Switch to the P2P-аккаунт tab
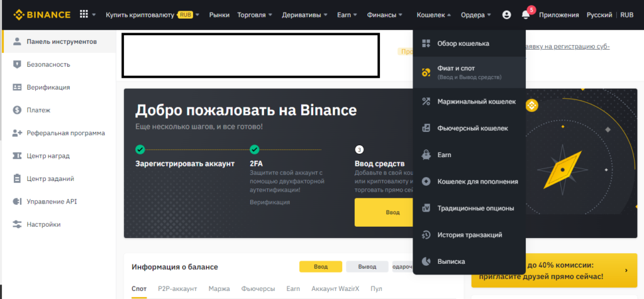The image size is (644, 299). [177, 289]
